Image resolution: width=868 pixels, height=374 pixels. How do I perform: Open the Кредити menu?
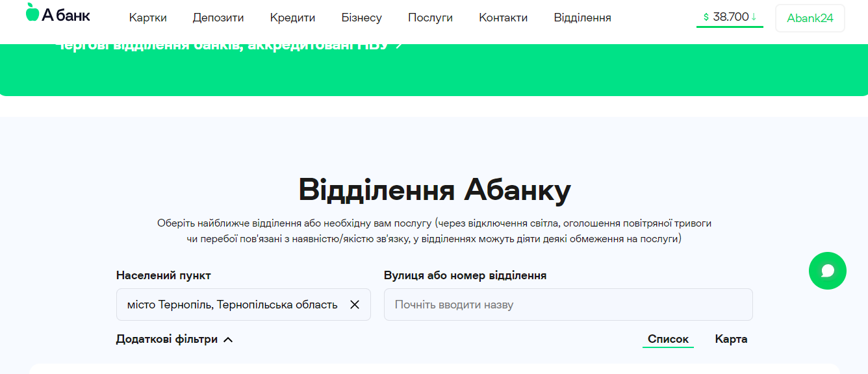point(292,18)
